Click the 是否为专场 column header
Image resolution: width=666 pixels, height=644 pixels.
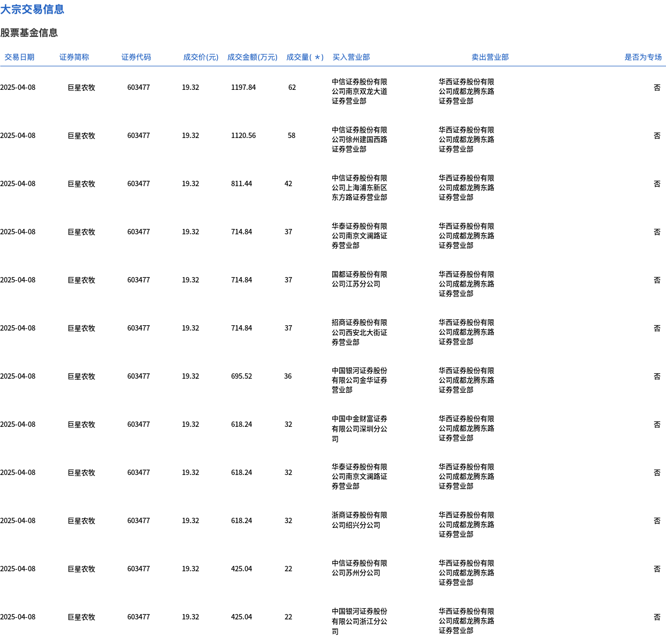point(643,57)
